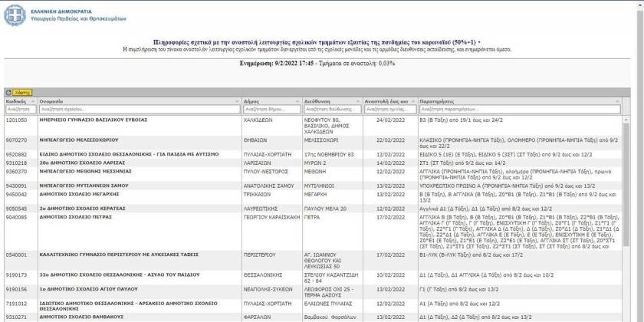The image size is (644, 322).
Task: Select row ΗΜΕΡΗΣΙΟ ΓΥΜΝΑΣΙΟ ΒΑΣΙΛΙΚΟΥ ΕΥΒΟΙΑΣ
Action: (x=313, y=126)
